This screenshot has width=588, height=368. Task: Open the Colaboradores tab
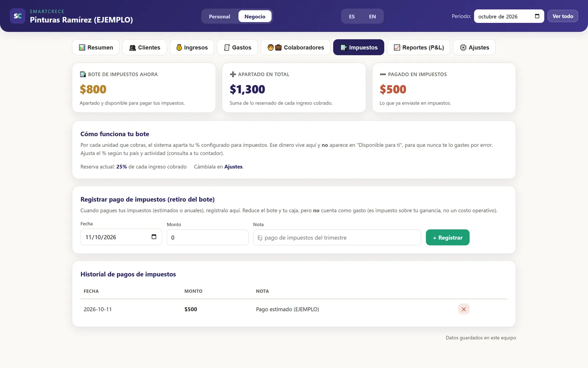coord(295,47)
